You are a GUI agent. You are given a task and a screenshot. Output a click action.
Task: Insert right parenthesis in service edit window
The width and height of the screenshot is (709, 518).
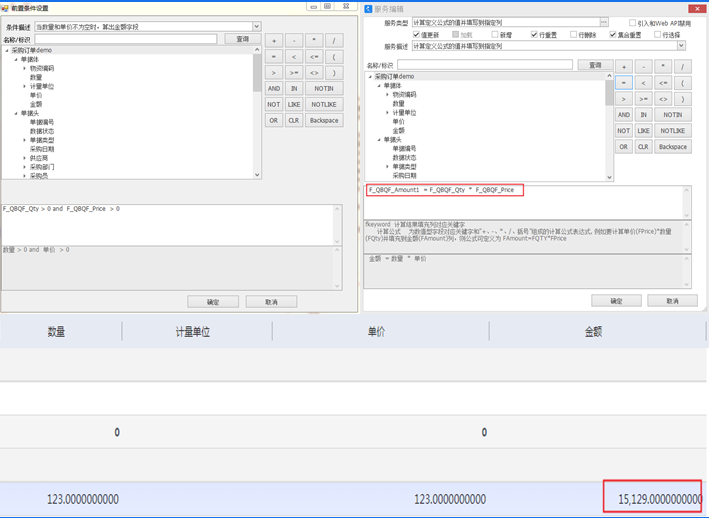click(683, 99)
